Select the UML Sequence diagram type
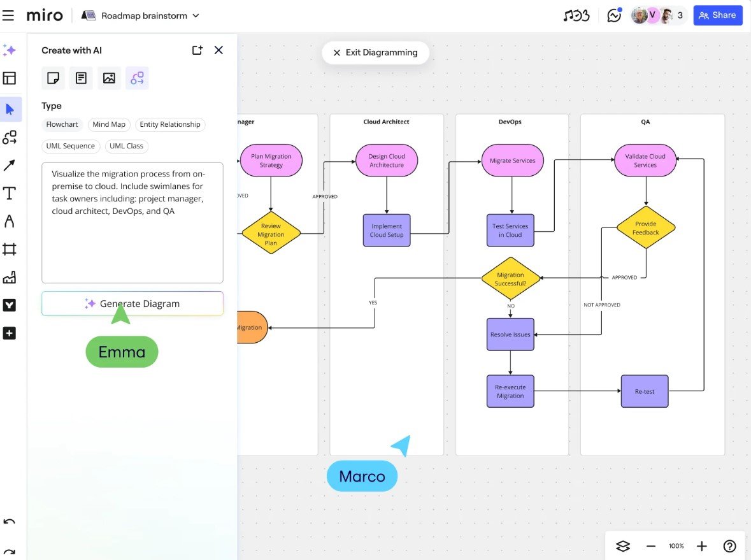The image size is (751, 560). tap(71, 146)
